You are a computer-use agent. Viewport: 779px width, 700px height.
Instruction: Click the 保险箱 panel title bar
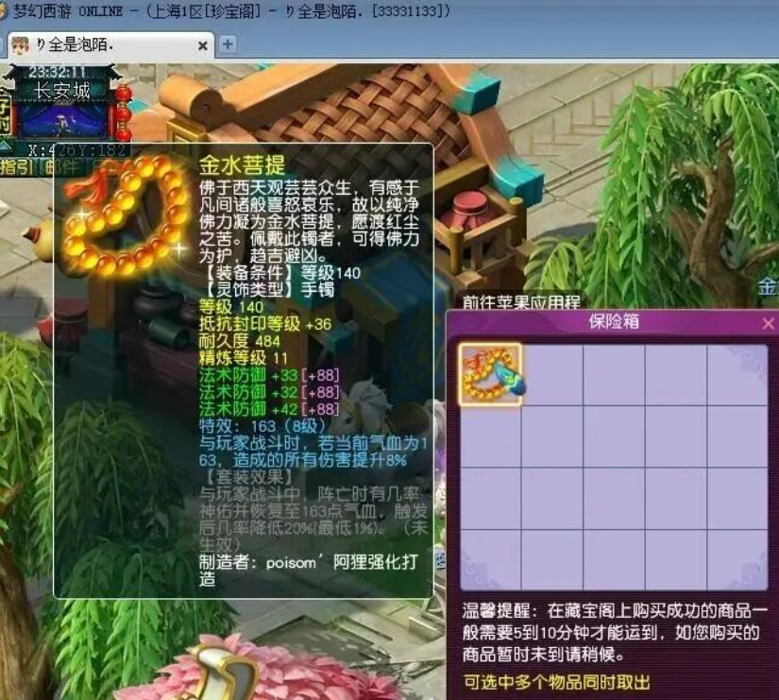coord(614,322)
